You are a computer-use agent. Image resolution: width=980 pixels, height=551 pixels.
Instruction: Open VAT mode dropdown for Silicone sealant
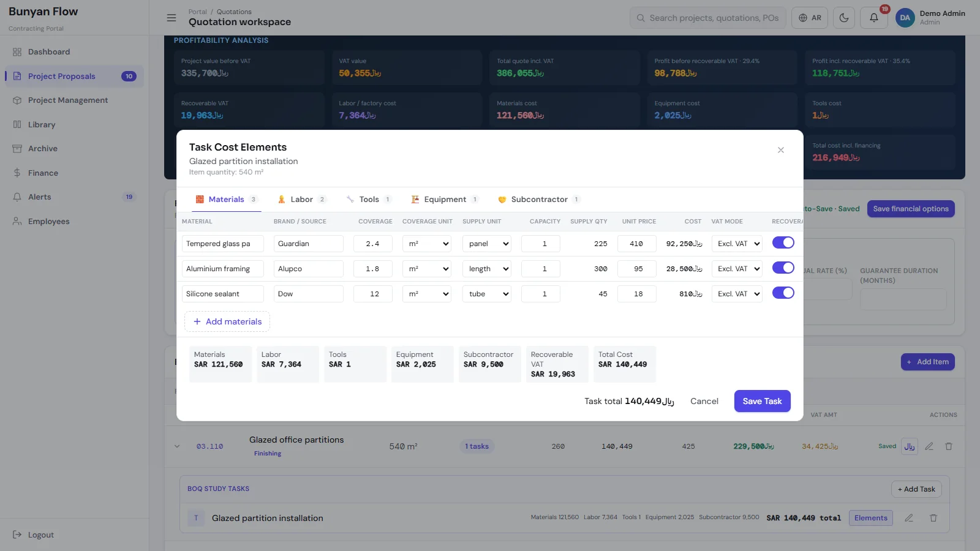coord(737,294)
